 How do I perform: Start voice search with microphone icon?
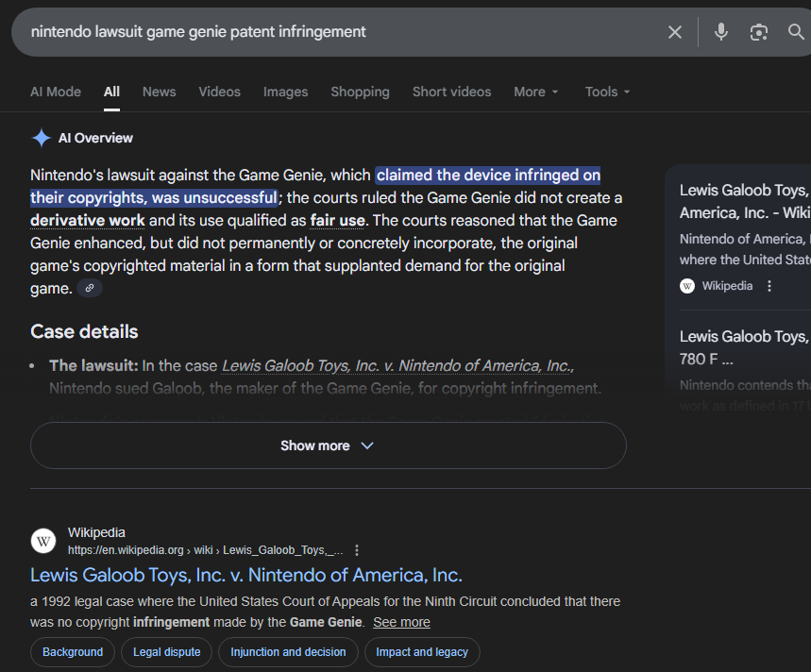[x=721, y=32]
